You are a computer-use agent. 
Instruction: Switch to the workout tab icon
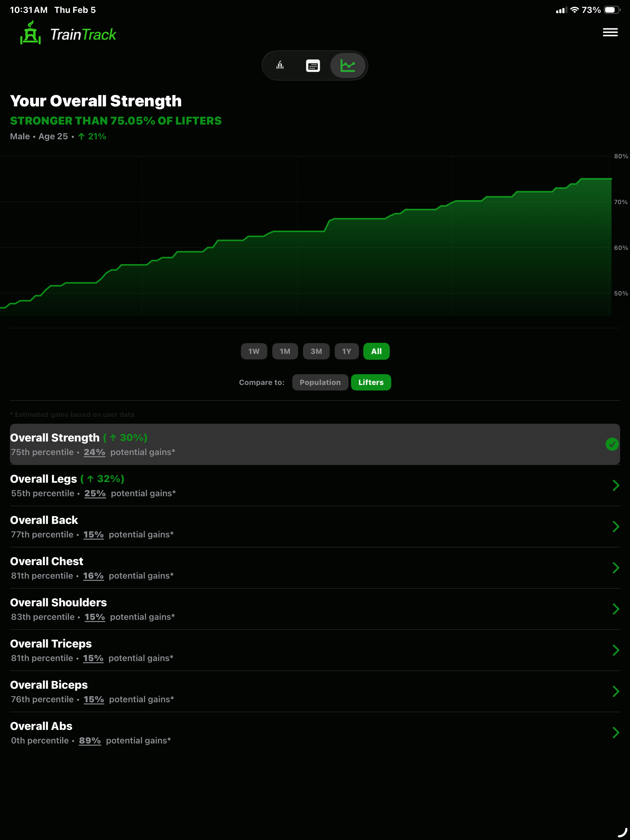coord(280,65)
